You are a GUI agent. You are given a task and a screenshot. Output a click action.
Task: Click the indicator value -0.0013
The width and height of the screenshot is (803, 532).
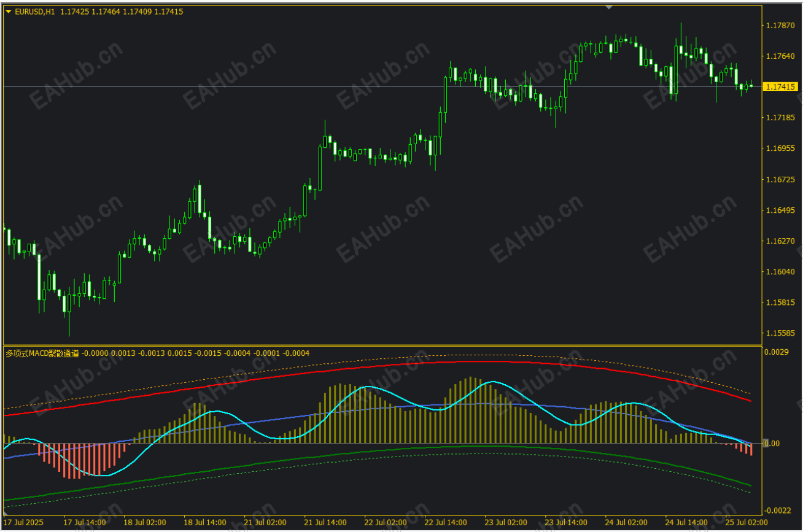coord(151,353)
